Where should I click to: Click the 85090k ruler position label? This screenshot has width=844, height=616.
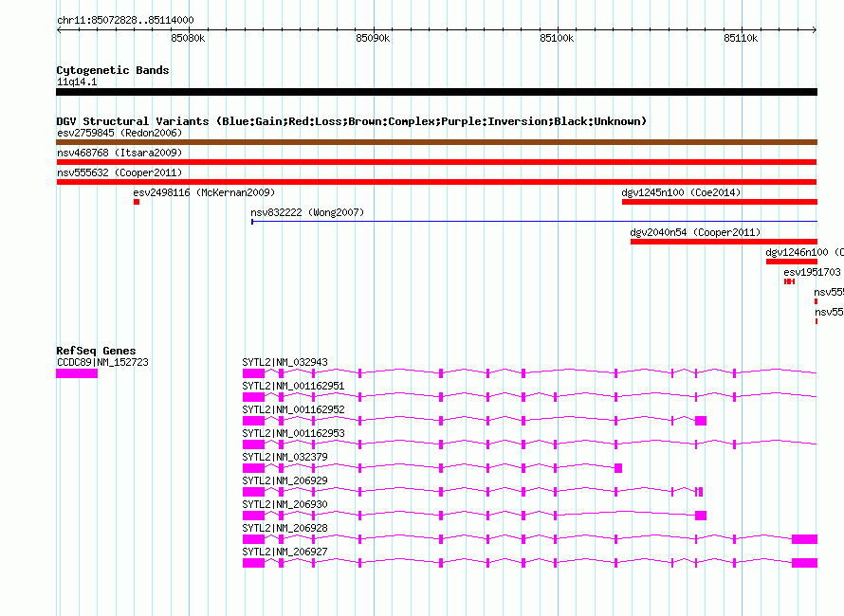[373, 38]
